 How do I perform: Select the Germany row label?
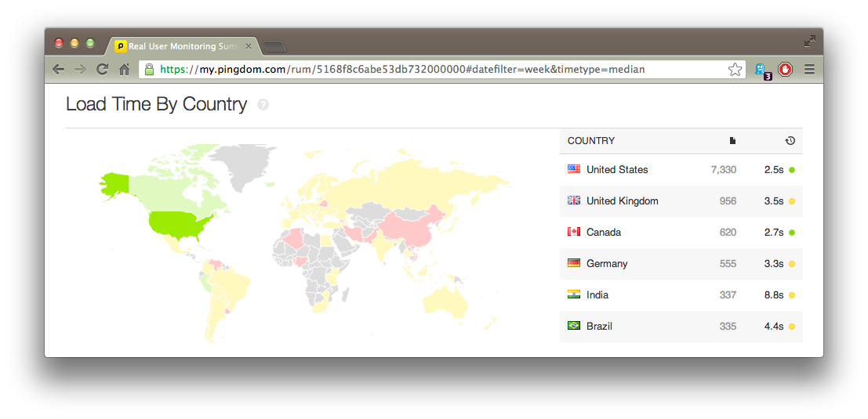coord(607,264)
